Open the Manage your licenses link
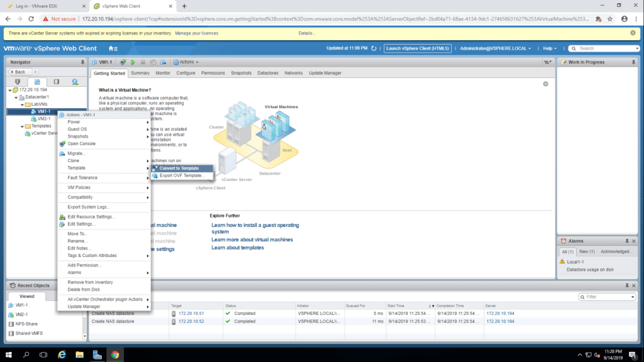 point(196,33)
